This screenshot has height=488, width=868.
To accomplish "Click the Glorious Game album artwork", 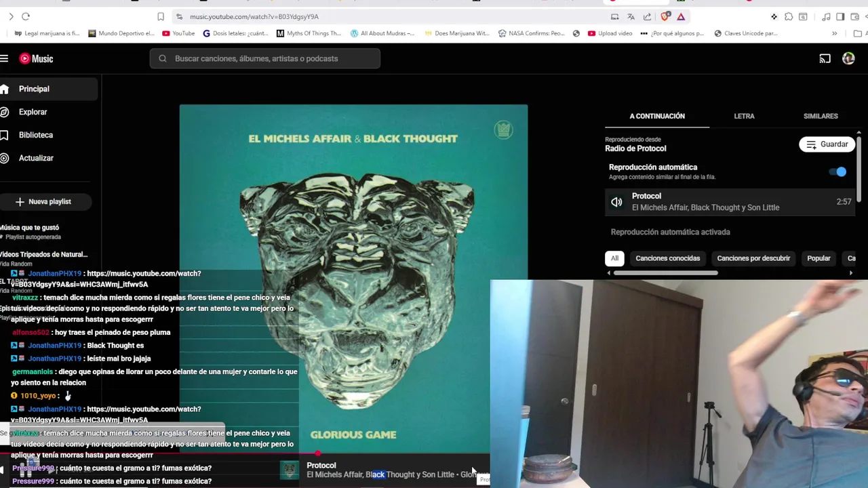I will (353, 278).
